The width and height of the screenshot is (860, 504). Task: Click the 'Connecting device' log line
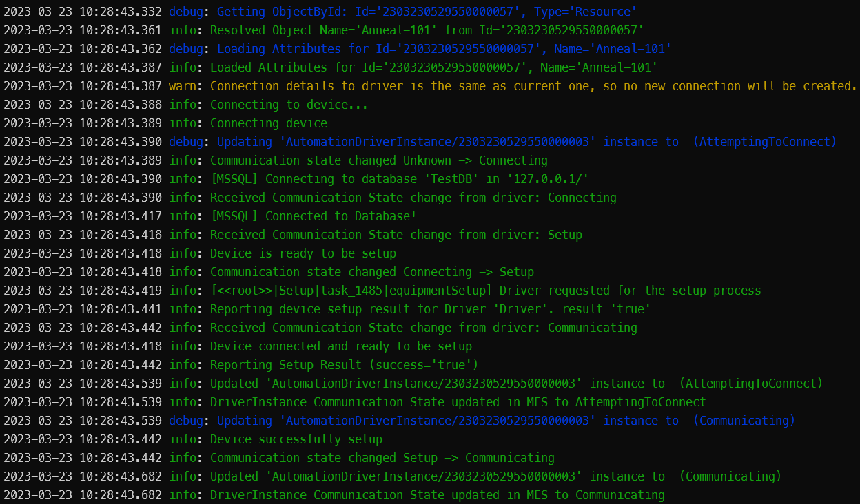tap(165, 123)
